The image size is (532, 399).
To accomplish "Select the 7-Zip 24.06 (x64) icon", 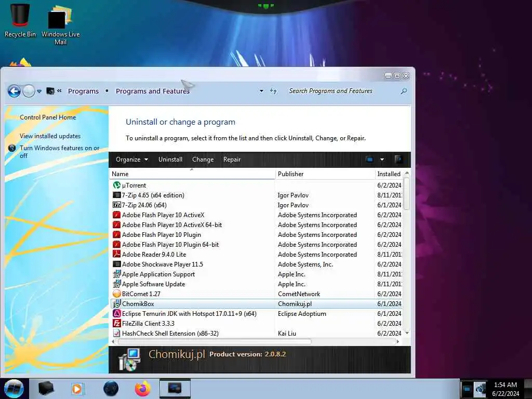I will click(117, 205).
